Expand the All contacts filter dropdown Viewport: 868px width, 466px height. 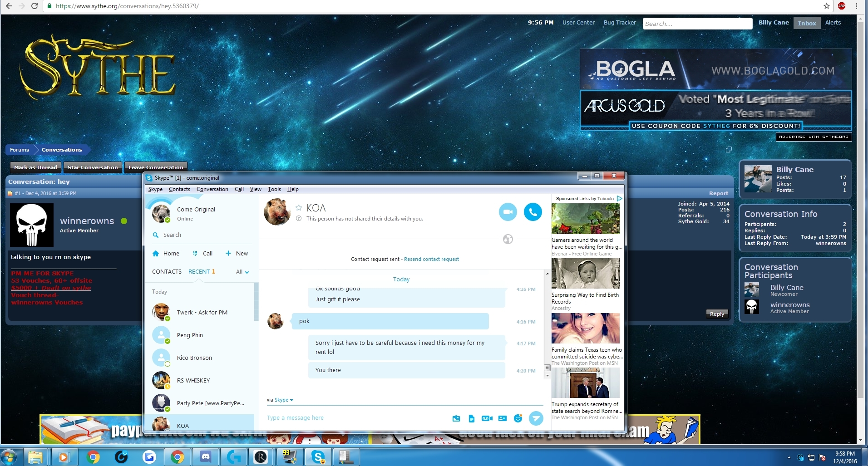tap(242, 272)
